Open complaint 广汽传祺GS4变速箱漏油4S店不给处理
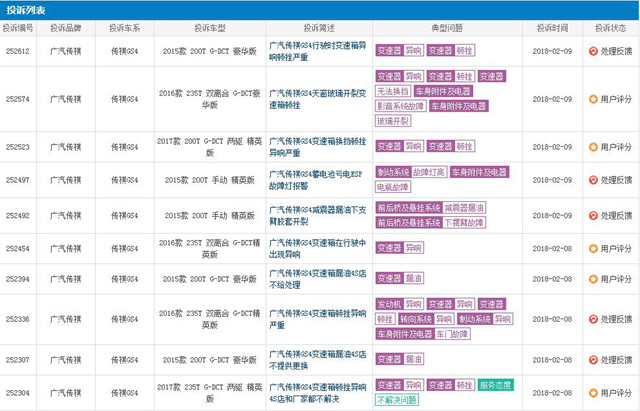The image size is (640, 411). coord(318,279)
